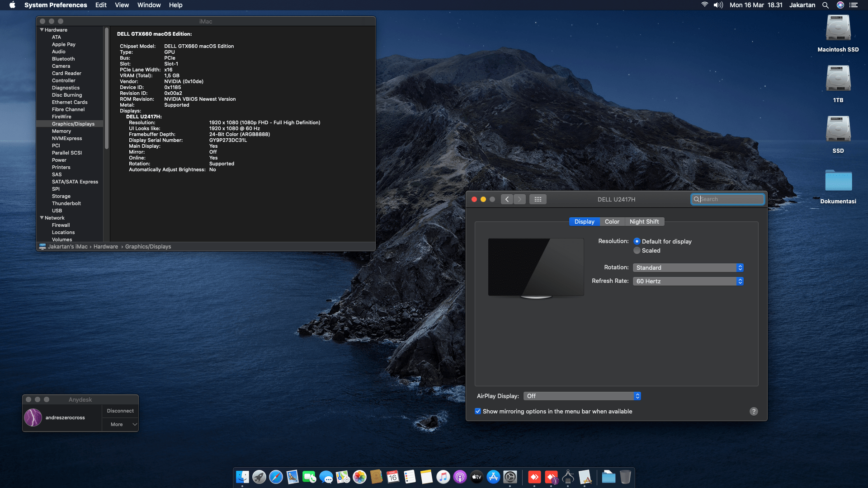Open Contacts from the dock
This screenshot has width=868, height=488.
[376, 477]
